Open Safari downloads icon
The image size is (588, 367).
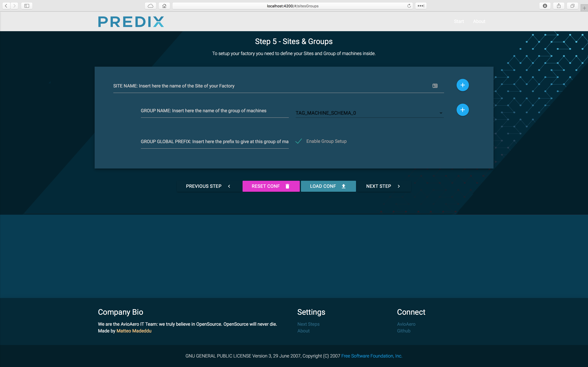click(x=545, y=6)
